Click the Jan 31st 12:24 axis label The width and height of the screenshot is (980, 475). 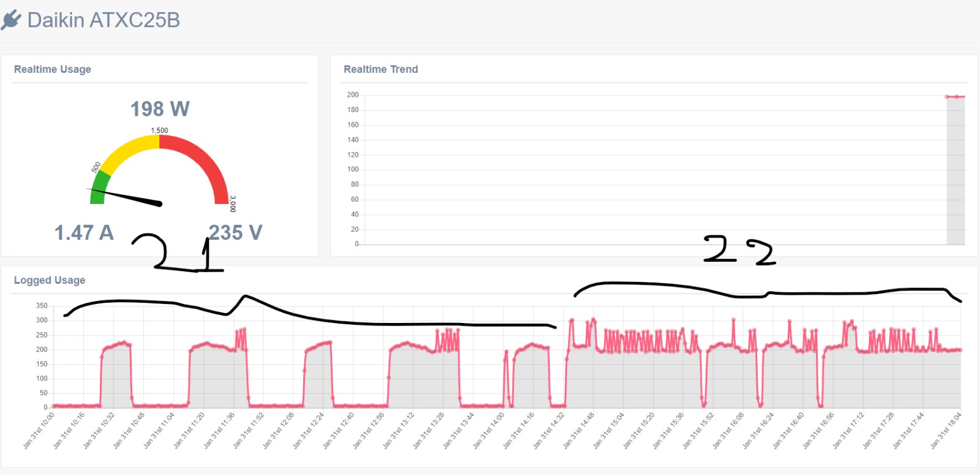309,430
